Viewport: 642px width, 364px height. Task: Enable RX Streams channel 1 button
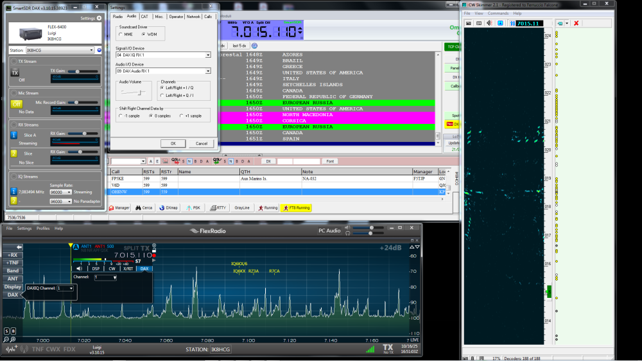coord(14,135)
